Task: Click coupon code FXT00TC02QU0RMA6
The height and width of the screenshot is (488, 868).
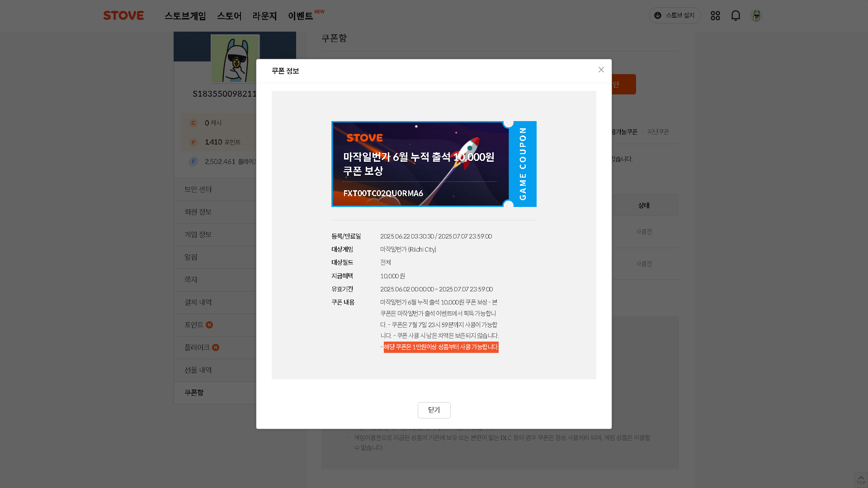Action: click(383, 193)
